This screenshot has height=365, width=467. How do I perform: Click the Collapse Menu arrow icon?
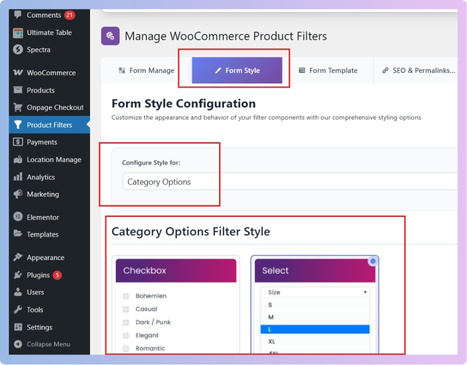(18, 344)
